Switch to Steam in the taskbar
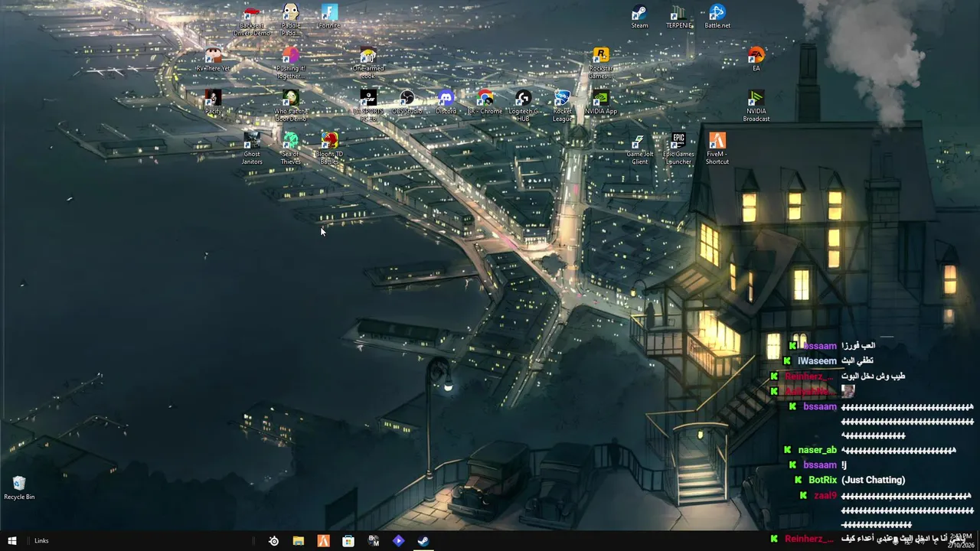 point(423,541)
